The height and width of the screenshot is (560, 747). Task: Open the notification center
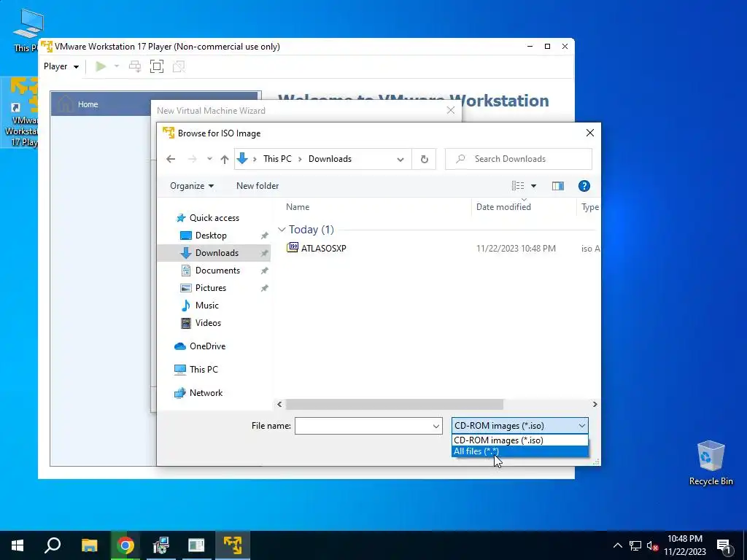(x=724, y=545)
